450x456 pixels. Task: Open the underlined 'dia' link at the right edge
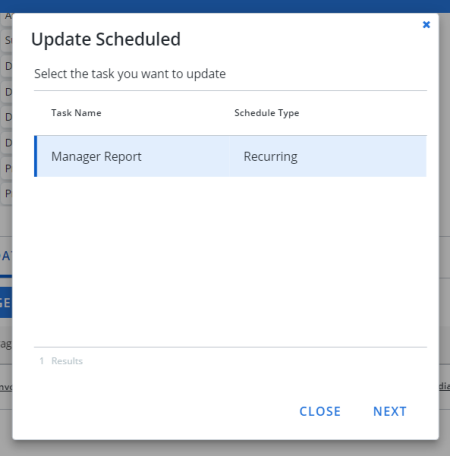tap(444, 386)
